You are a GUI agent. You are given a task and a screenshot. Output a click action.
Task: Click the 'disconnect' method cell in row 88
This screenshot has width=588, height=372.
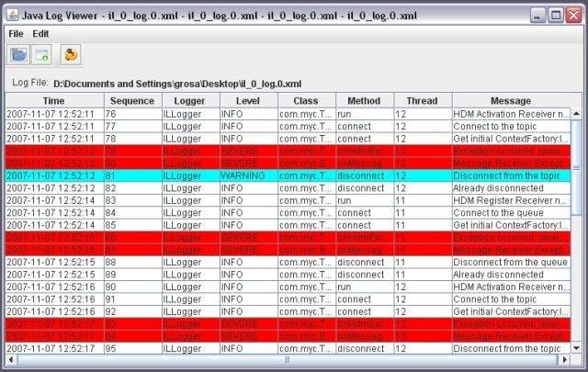point(365,262)
